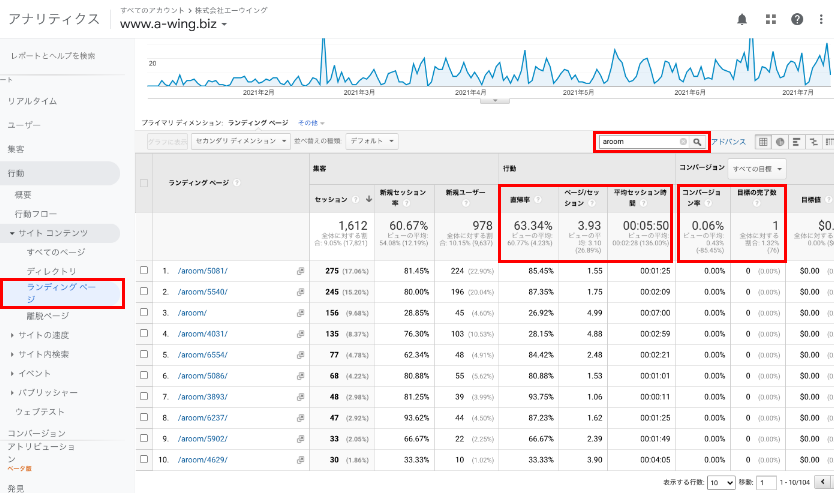Open the three-dot more options menu

823,19
